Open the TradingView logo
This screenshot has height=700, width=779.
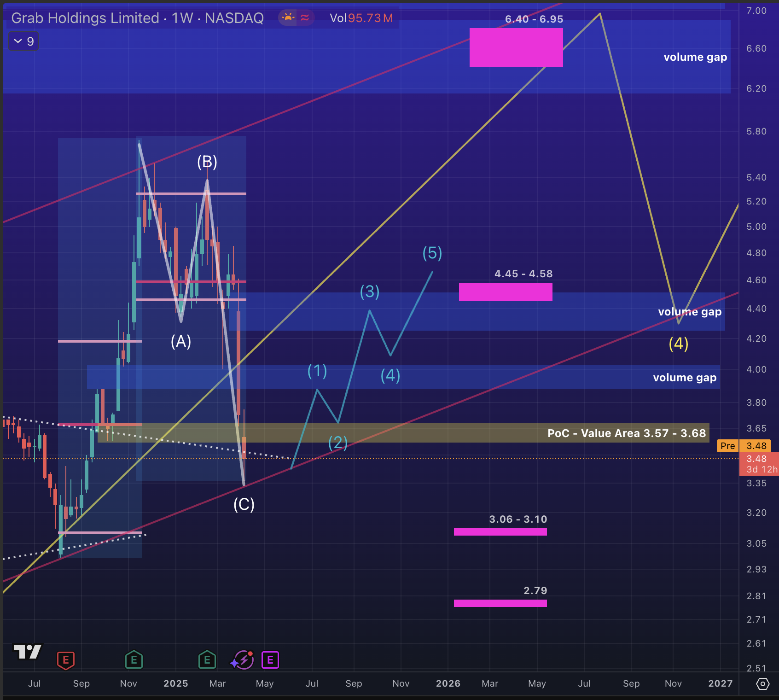point(28,651)
